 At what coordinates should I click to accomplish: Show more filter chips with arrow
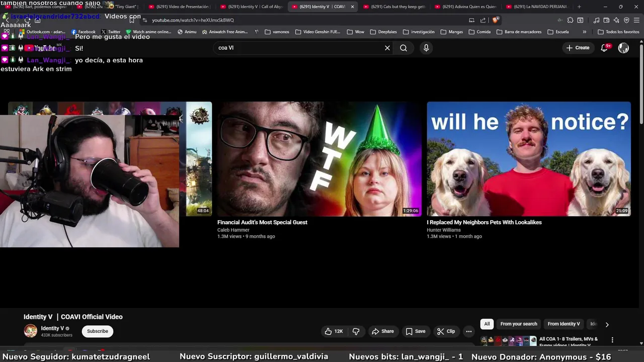607,324
